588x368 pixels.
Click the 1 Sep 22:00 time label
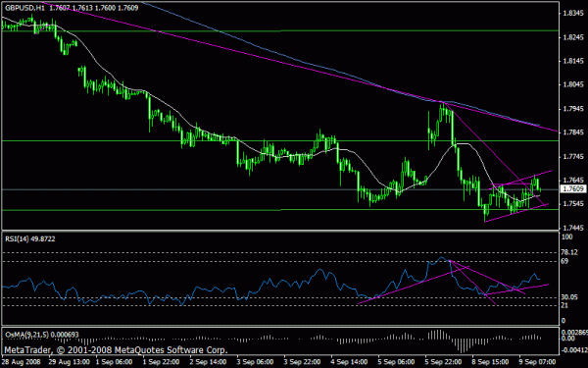(162, 362)
